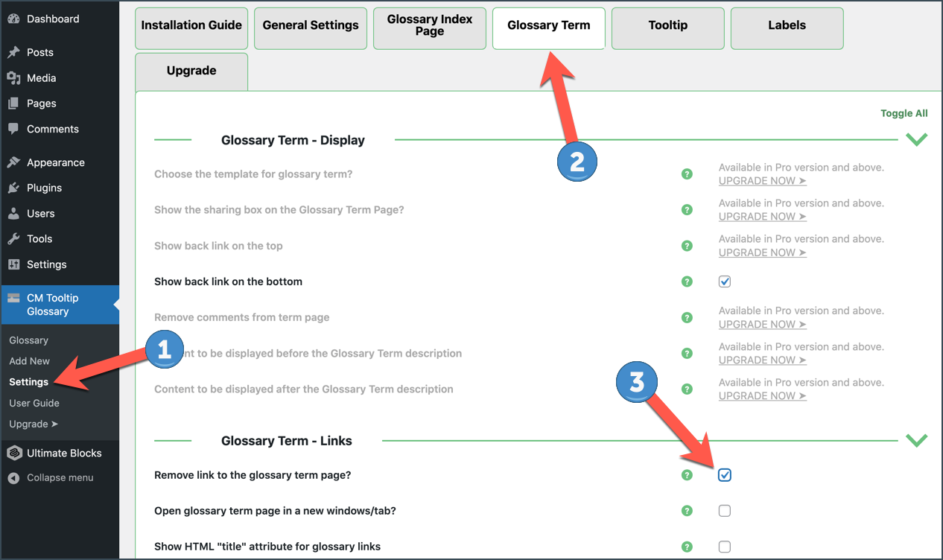Open the Posts section in sidebar

click(x=42, y=52)
